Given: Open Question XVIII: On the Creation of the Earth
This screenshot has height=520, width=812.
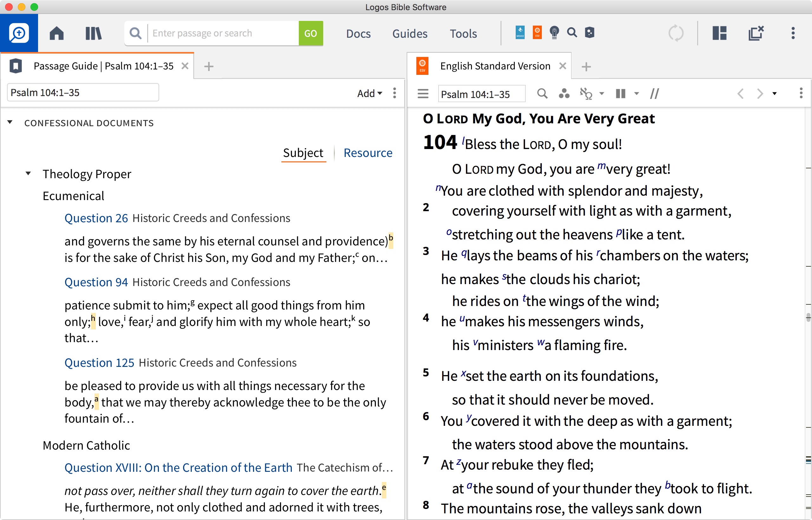Looking at the screenshot, I should (x=178, y=468).
